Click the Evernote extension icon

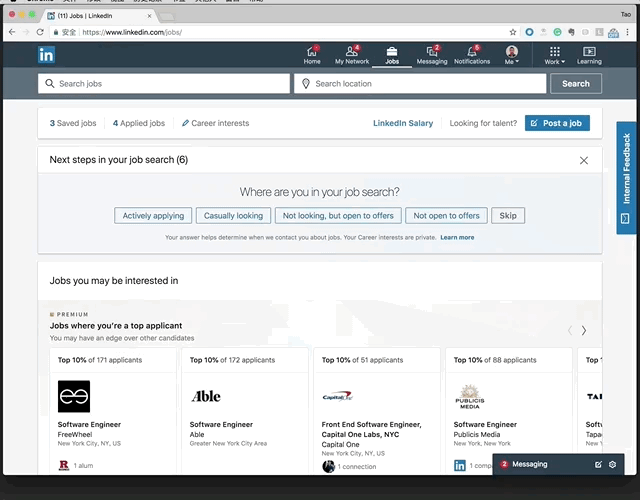[571, 32]
